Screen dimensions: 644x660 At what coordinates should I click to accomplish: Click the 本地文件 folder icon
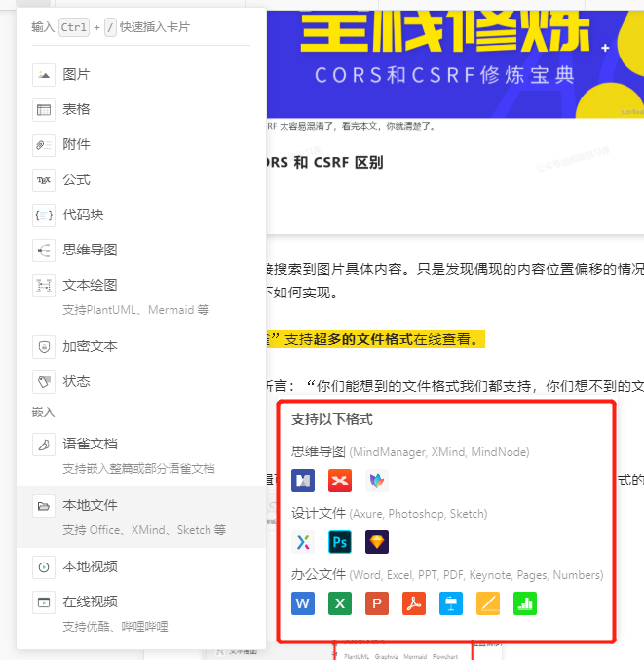[x=44, y=506]
